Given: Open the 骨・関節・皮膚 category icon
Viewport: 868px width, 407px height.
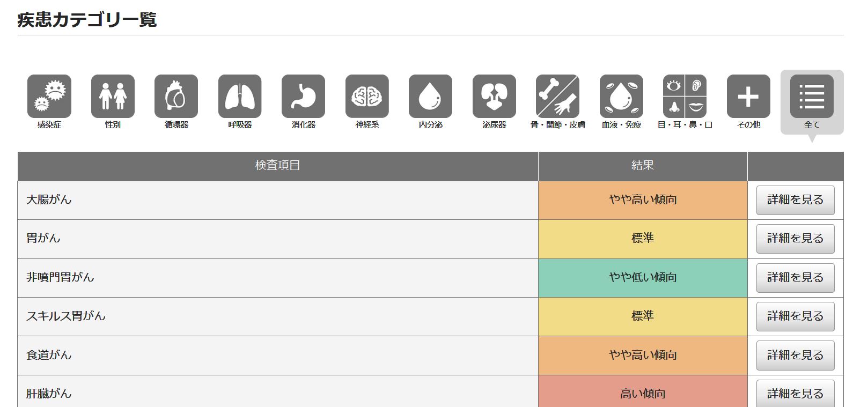Looking at the screenshot, I should (558, 97).
